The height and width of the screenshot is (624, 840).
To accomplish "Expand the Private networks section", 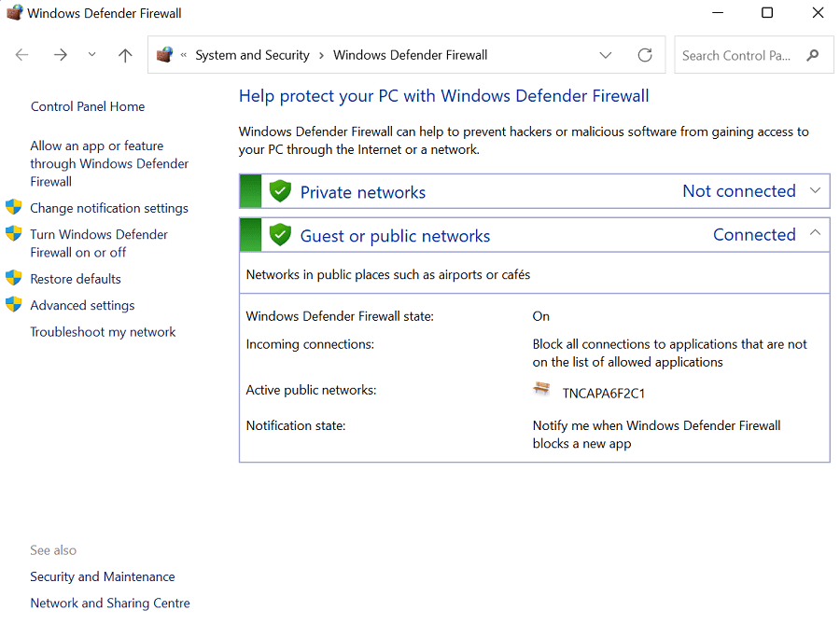I will click(x=815, y=191).
